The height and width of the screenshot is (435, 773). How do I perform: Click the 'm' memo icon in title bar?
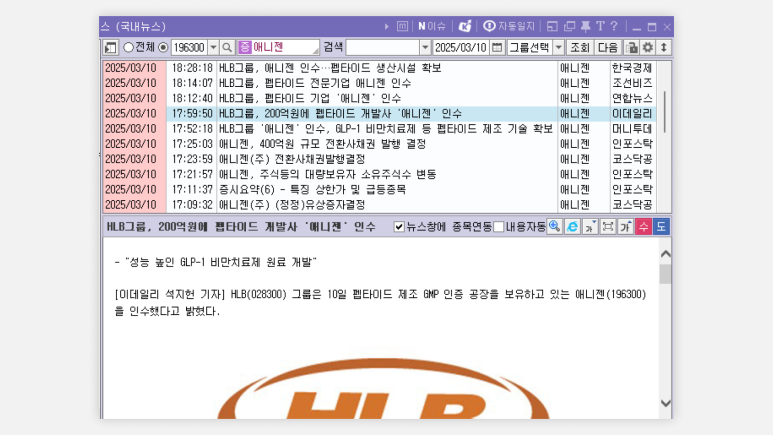(402, 27)
